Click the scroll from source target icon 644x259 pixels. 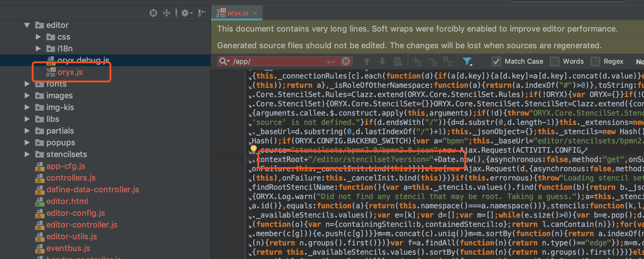coord(153,13)
